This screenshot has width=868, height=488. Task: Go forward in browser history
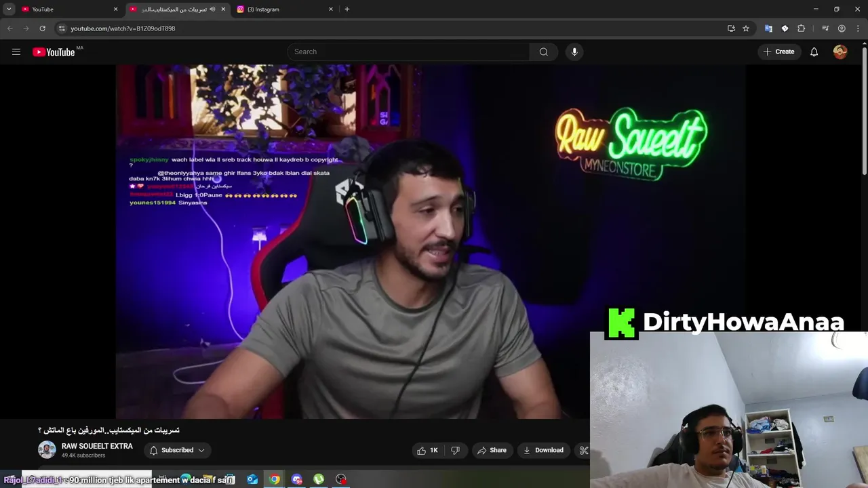pyautogui.click(x=26, y=28)
